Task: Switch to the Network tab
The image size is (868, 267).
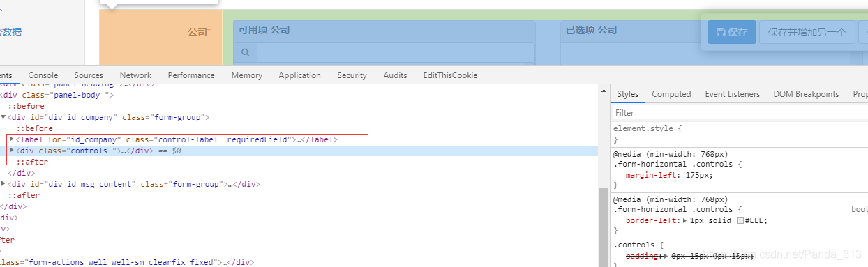Action: [x=135, y=75]
